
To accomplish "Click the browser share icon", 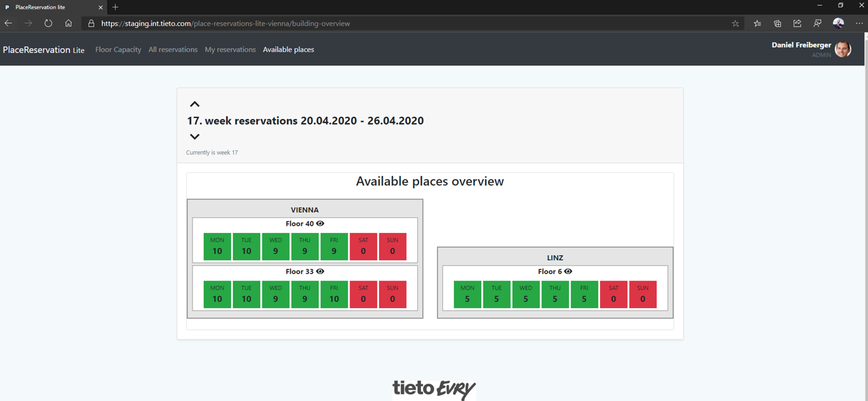I will tap(797, 23).
